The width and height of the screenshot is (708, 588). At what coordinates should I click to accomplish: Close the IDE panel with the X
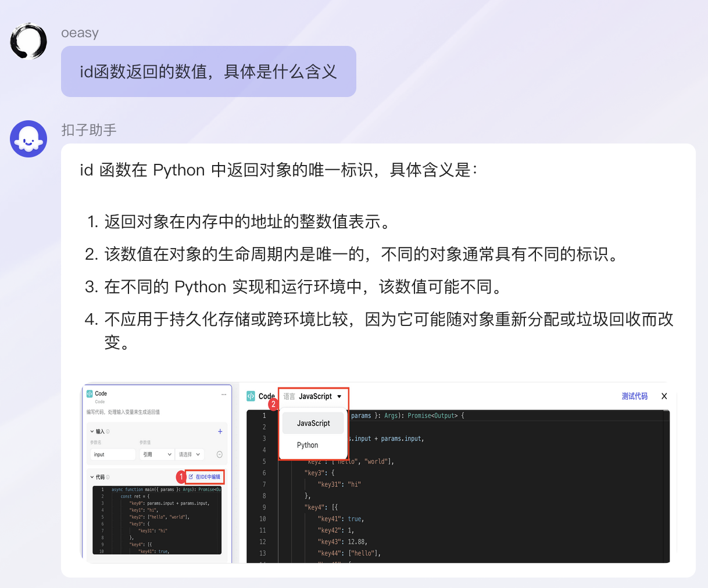point(664,396)
